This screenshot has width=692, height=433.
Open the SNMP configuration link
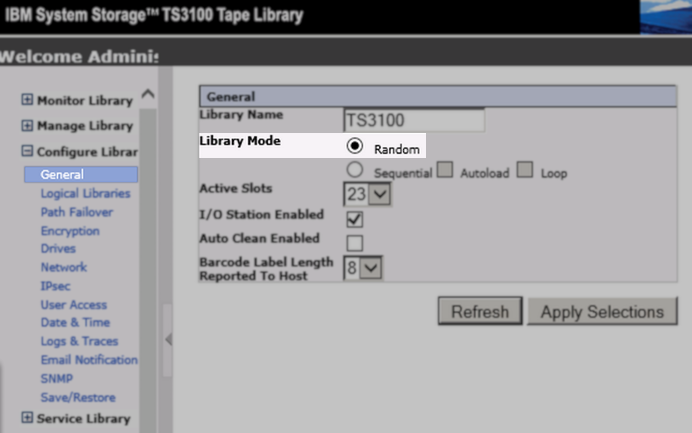[56, 379]
